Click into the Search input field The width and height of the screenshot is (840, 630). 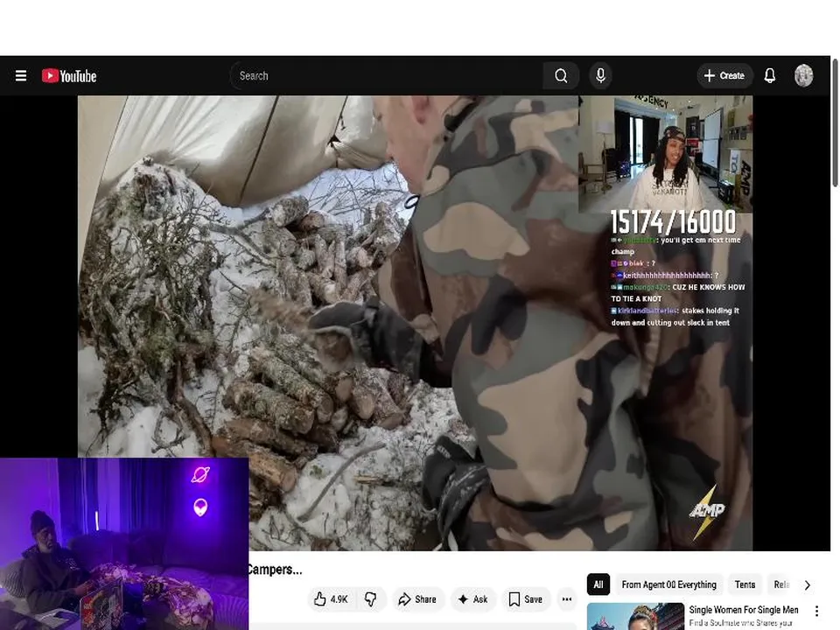point(387,75)
